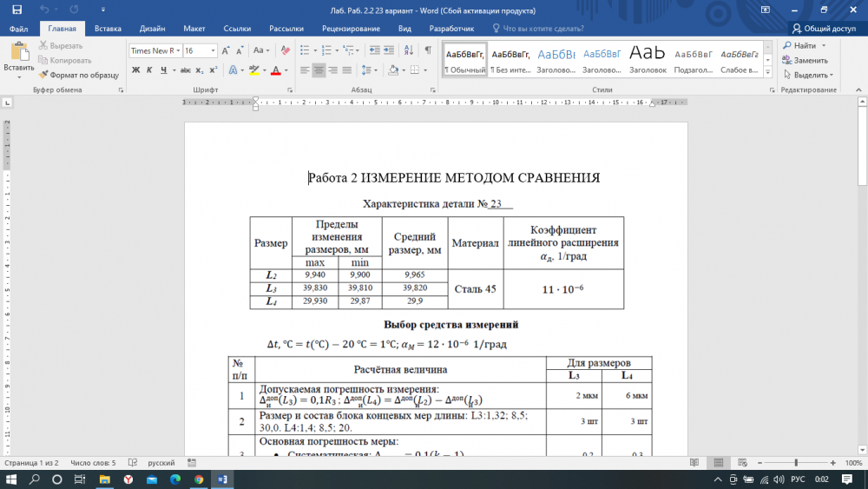Toggle subscript formatting
The height and width of the screenshot is (489, 868).
200,70
